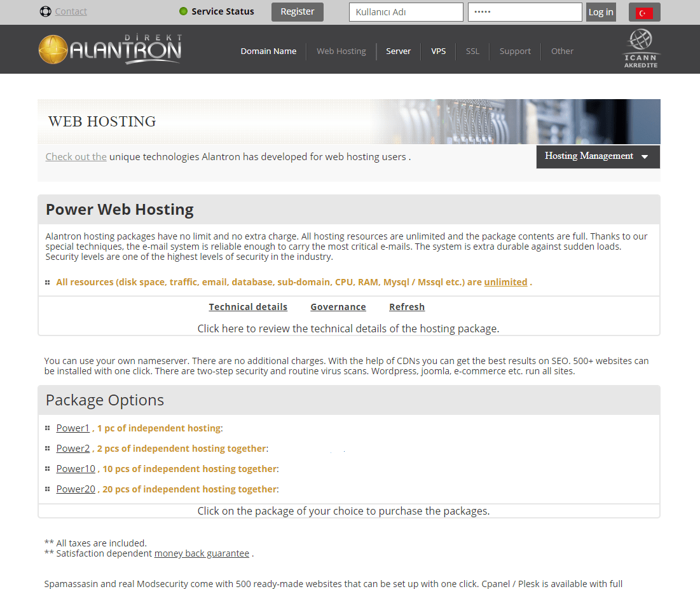Switch language via Turkish flag icon
Viewport: 700px width, 589px height.
click(644, 13)
